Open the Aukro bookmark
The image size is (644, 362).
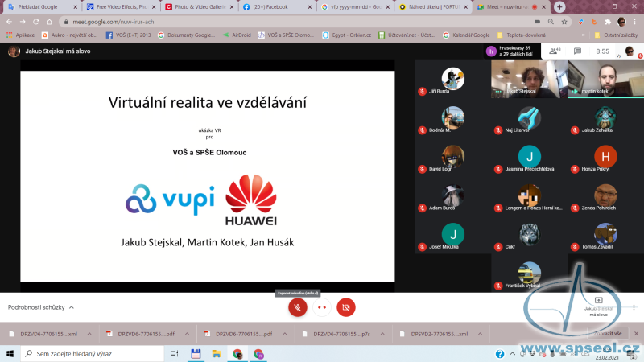coord(70,35)
